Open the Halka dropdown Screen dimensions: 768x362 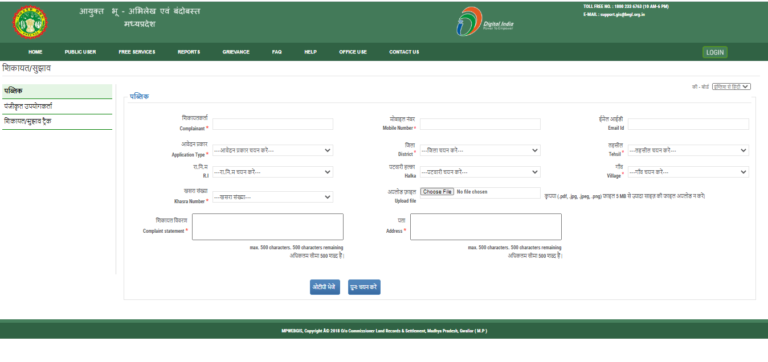480,172
